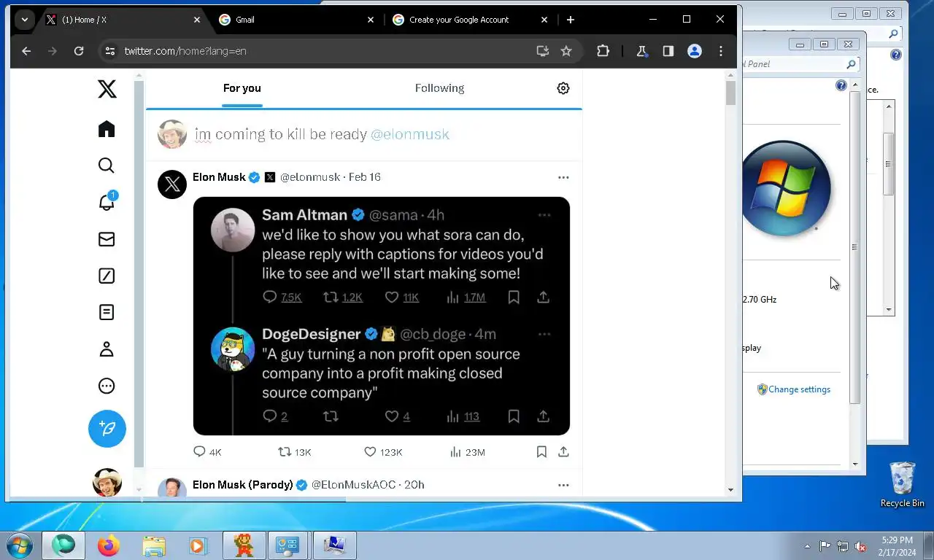Open Lists icon in sidebar
Viewport: 934px width, 560px height.
point(107,312)
